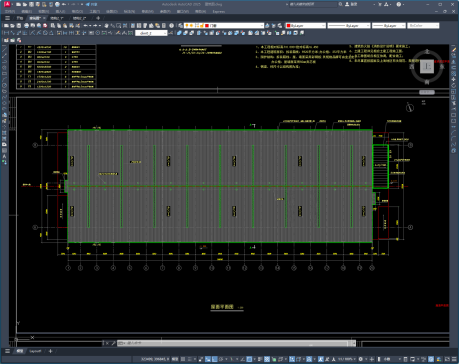Select the Explode tool in Modify toolbar
459x364 pixels.
pos(454,150)
